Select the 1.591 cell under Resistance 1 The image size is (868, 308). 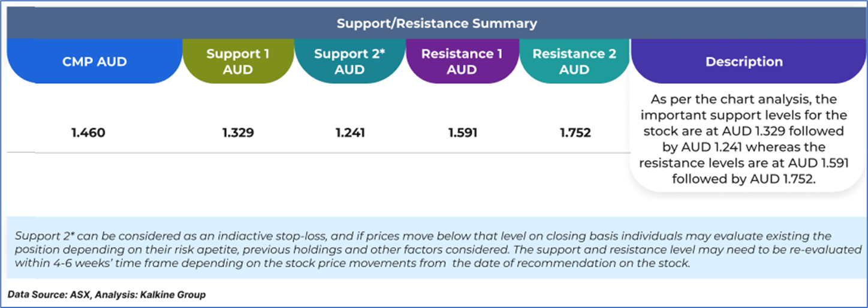[462, 133]
